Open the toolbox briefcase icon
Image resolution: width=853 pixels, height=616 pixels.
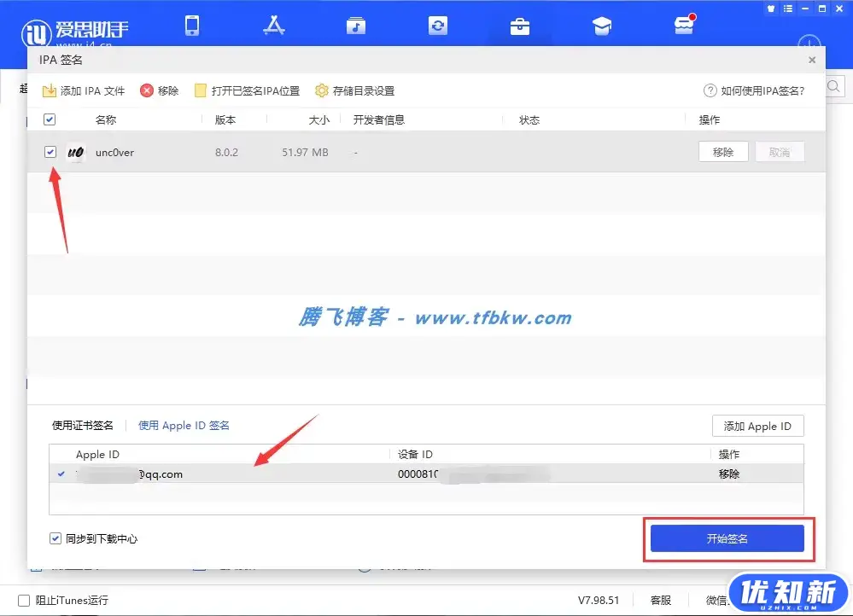pyautogui.click(x=520, y=26)
